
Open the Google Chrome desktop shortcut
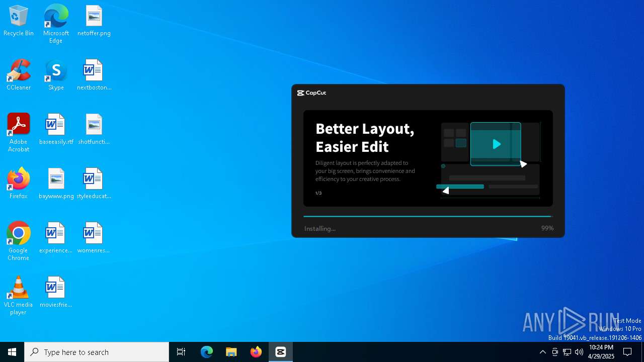19,241
